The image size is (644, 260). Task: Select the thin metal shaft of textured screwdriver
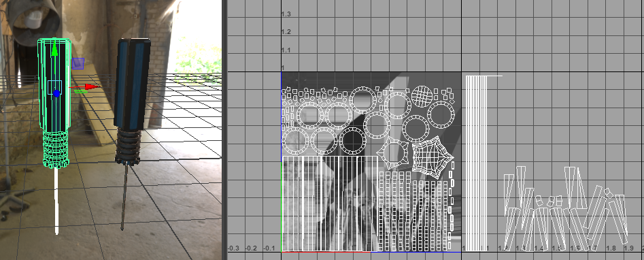tap(124, 197)
